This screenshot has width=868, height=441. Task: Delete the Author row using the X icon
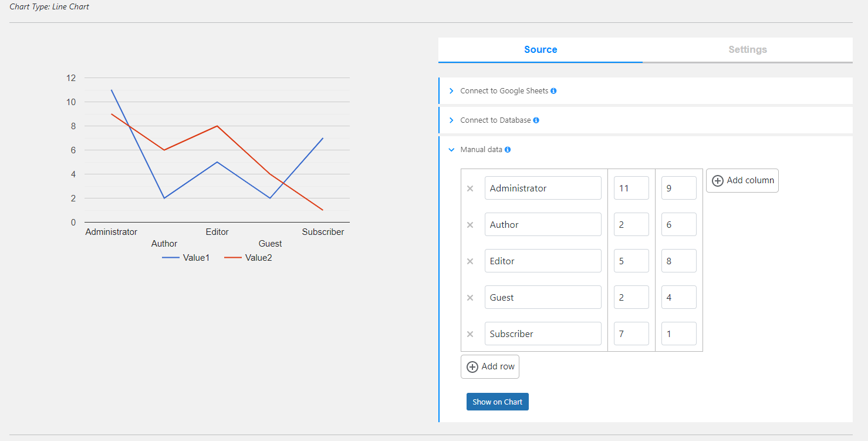(x=470, y=225)
